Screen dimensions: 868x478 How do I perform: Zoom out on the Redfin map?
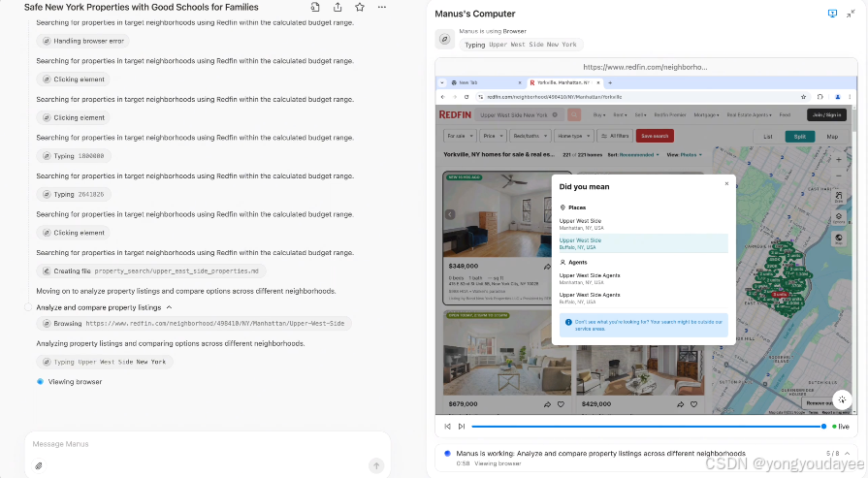839,175
